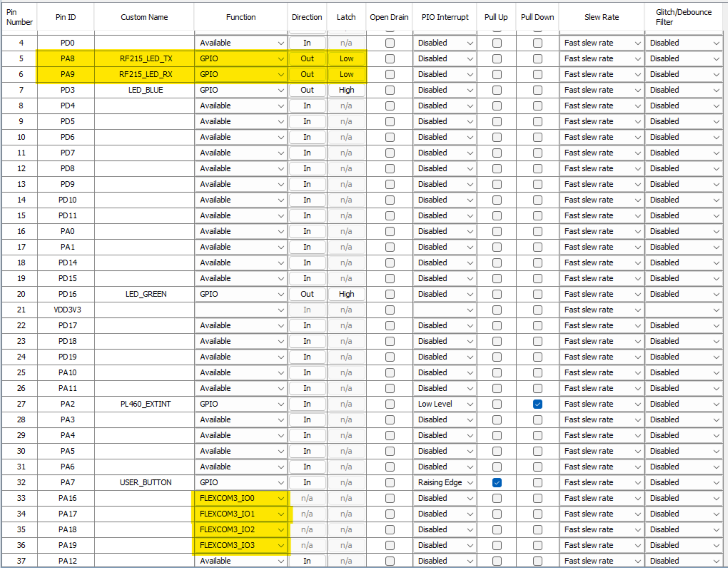Enable Open Drain for pin PA8
Viewport: 728px width, 568px height.
tap(389, 58)
